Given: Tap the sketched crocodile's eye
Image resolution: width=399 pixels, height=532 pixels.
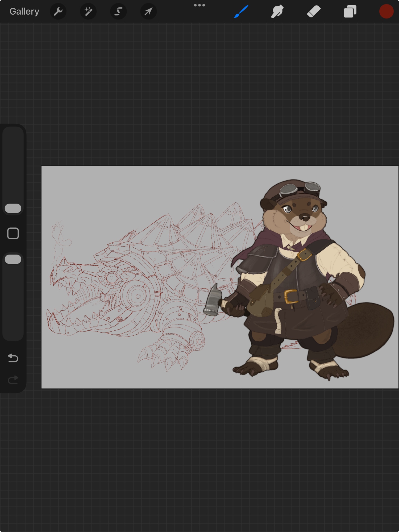Looking at the screenshot, I should pos(112,278).
